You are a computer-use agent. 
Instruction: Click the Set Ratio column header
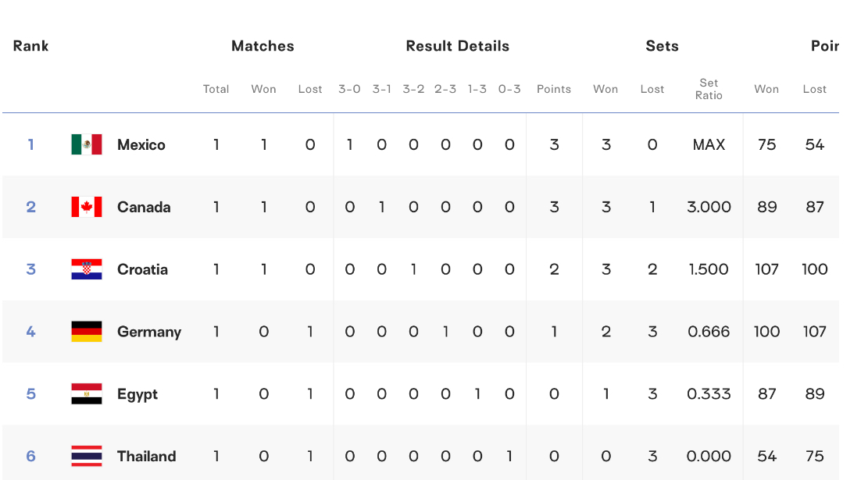[x=709, y=89]
